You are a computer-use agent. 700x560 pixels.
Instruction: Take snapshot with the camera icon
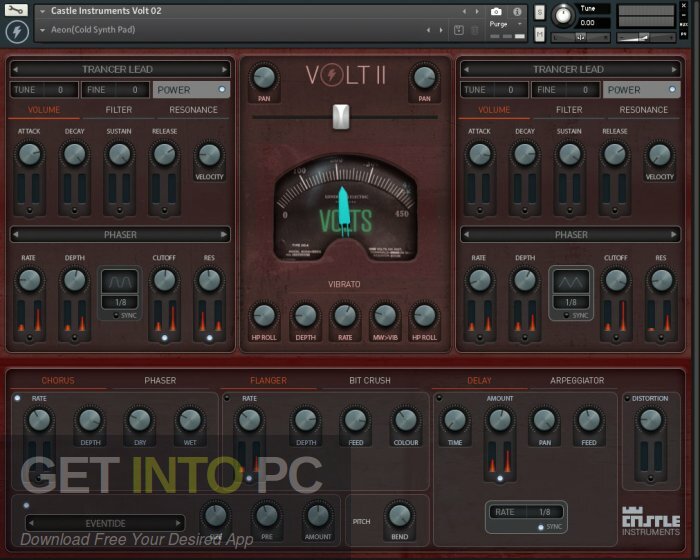(496, 12)
